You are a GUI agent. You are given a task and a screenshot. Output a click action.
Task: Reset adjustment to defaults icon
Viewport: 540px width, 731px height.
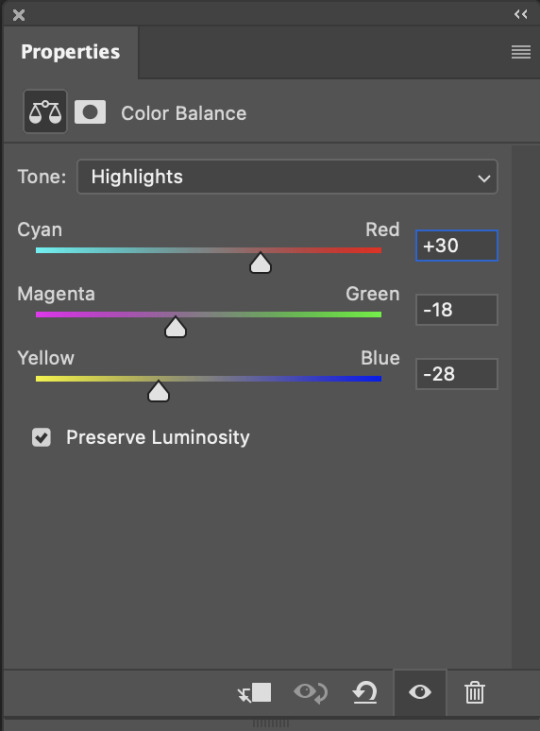pos(365,692)
